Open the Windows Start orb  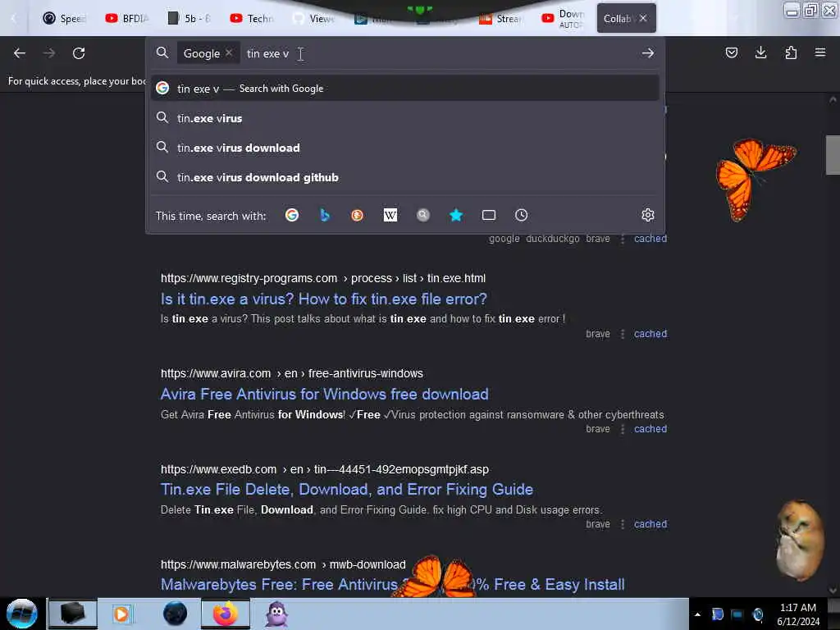pos(22,614)
